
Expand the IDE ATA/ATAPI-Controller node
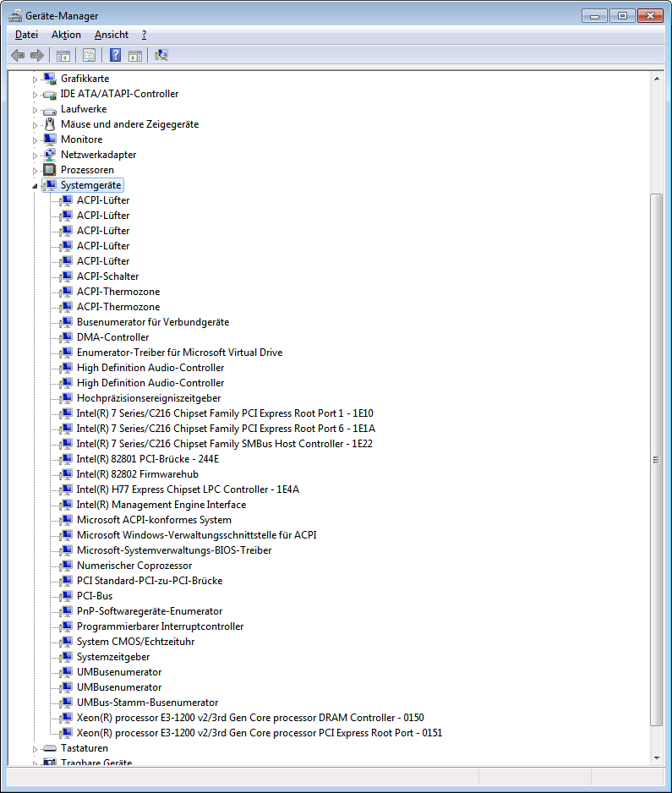[35, 95]
